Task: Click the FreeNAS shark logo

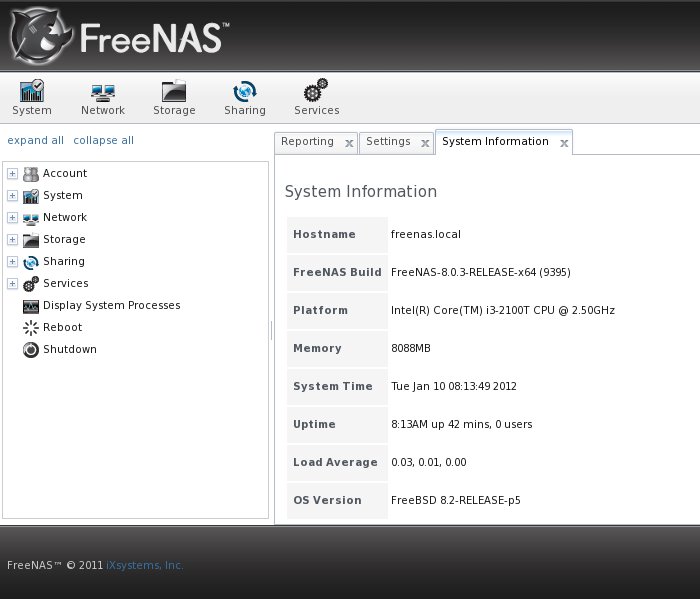Action: point(41,37)
